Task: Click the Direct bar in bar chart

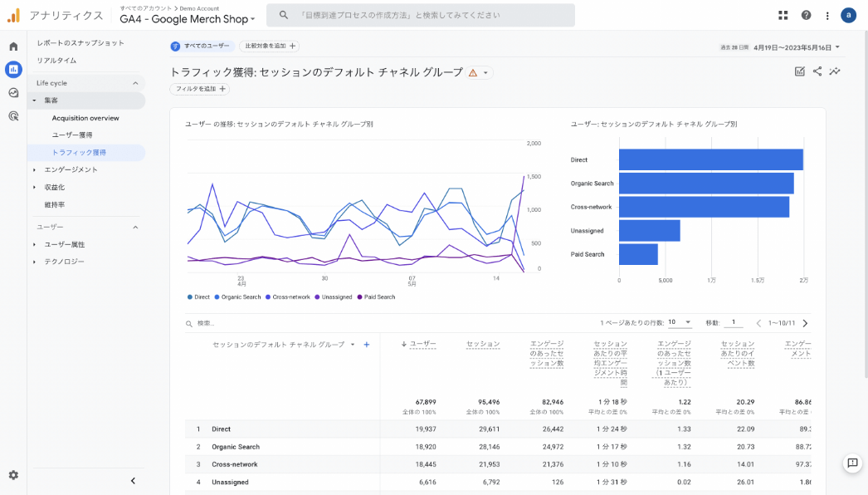Action: [x=711, y=159]
